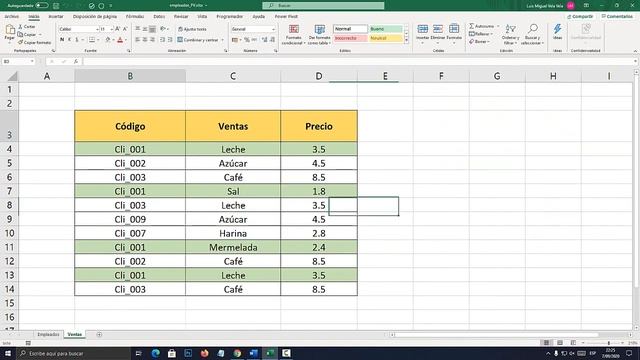
Task: Center text horizontally in the cell
Action: pyautogui.click(x=145, y=40)
